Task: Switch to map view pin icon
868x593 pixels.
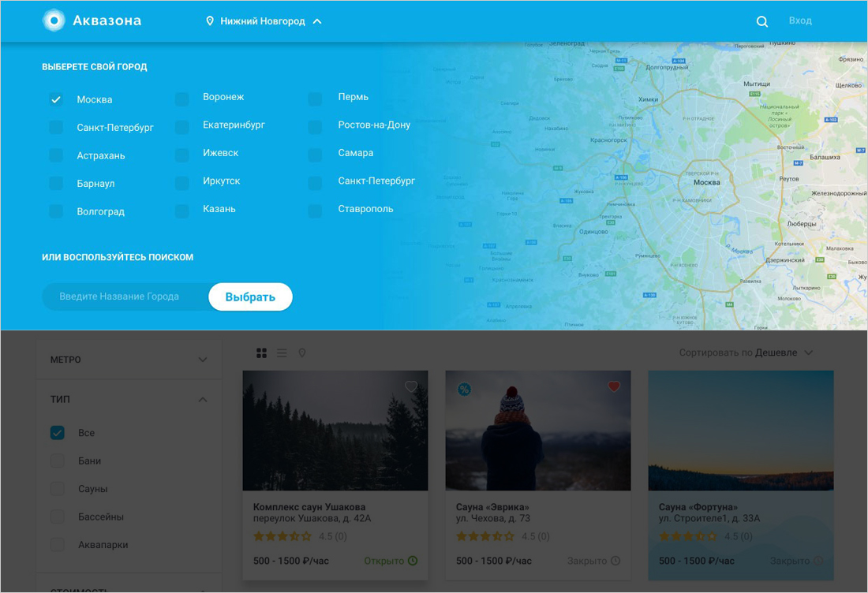Action: pos(302,353)
